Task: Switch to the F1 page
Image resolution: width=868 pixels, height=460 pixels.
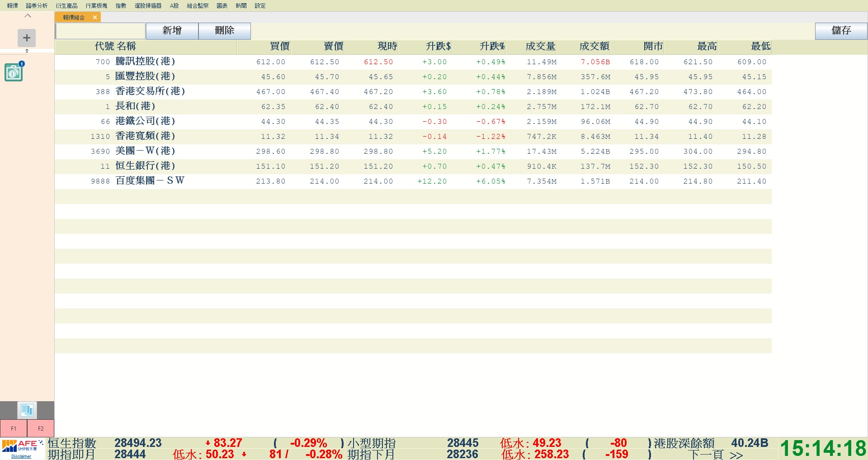Action: (x=14, y=428)
